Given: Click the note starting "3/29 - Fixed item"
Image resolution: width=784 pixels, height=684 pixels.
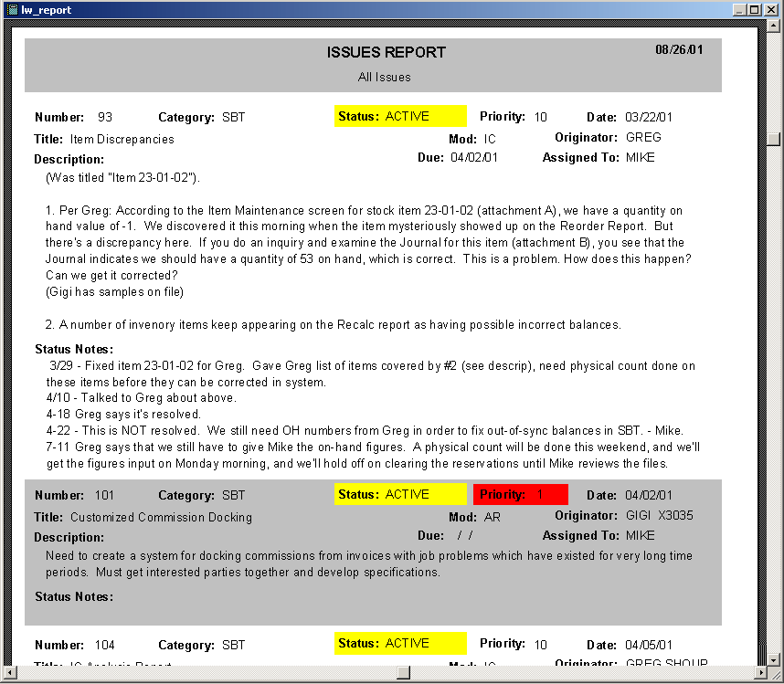Looking at the screenshot, I should tap(372, 365).
